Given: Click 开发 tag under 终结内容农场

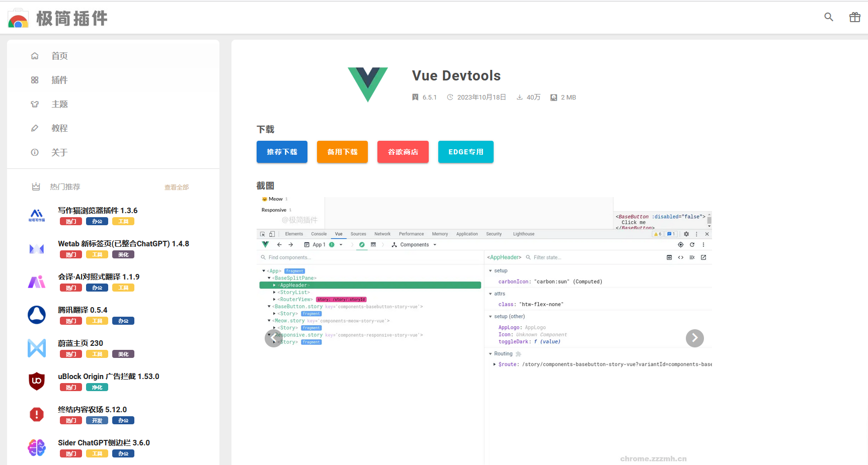Looking at the screenshot, I should click(x=97, y=421).
